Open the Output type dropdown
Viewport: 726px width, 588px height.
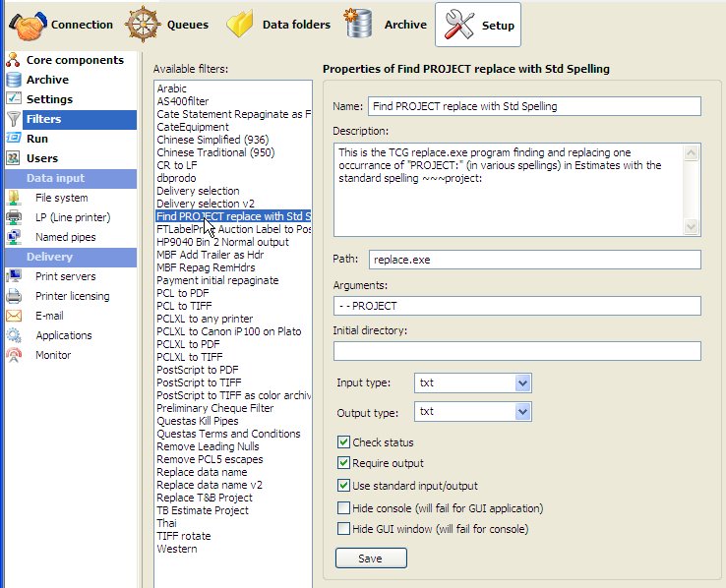[522, 411]
